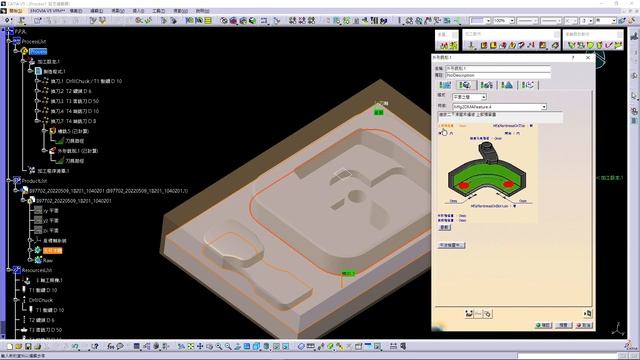Switch to the Tool tab in dialog
640x360 pixels.
487,85
